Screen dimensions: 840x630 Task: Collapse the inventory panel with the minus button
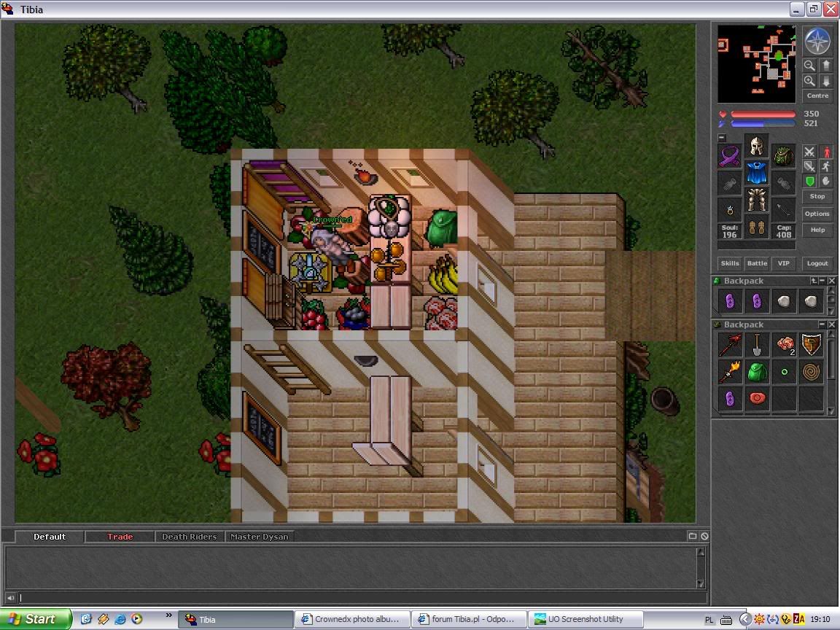click(722, 138)
